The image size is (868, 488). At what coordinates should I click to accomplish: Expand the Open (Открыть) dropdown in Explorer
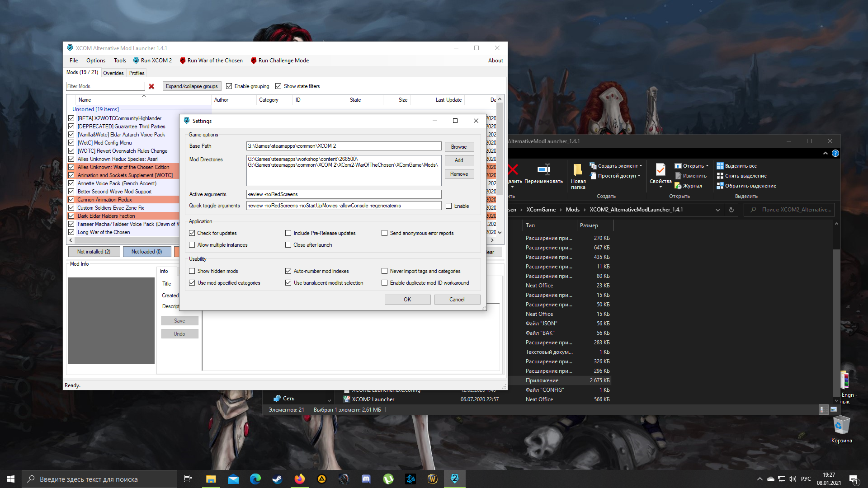pos(707,166)
